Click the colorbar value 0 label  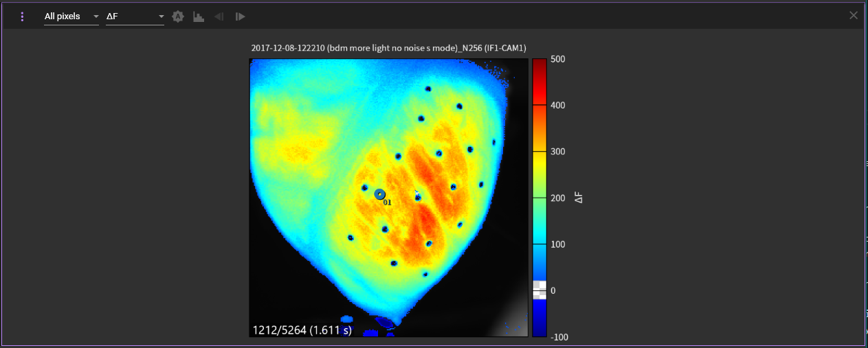coord(553,290)
